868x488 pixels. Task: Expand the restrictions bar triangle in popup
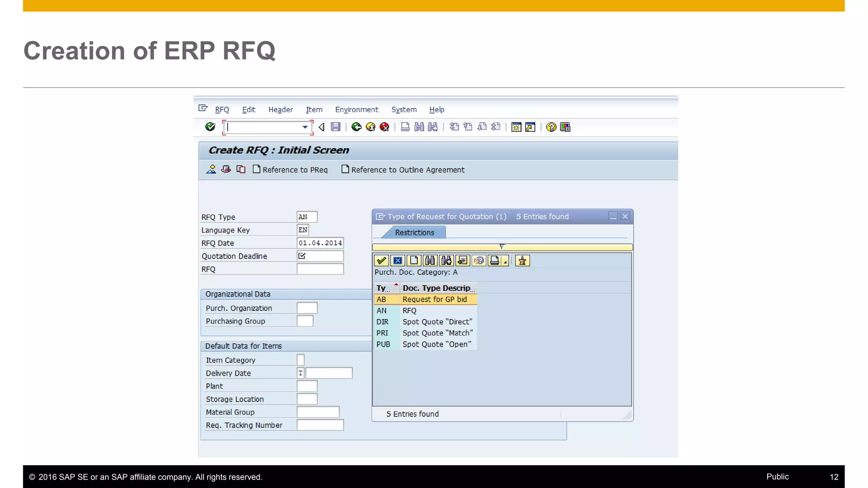click(x=502, y=247)
